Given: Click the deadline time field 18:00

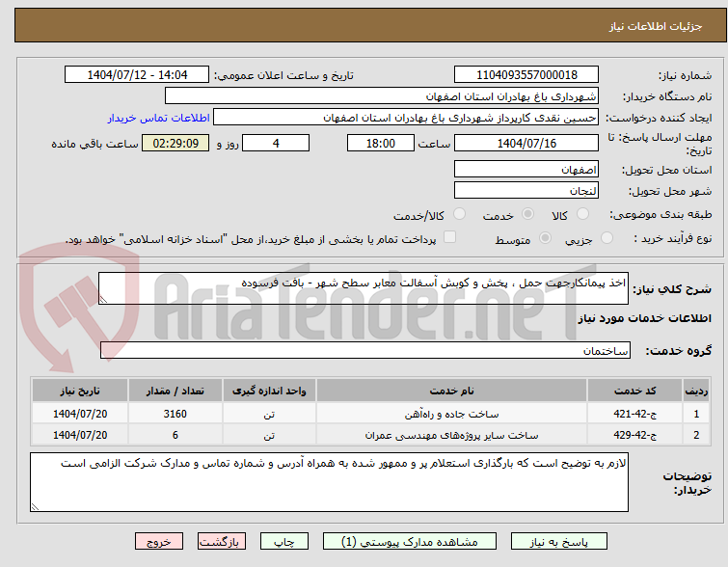Looking at the screenshot, I should 381,143.
